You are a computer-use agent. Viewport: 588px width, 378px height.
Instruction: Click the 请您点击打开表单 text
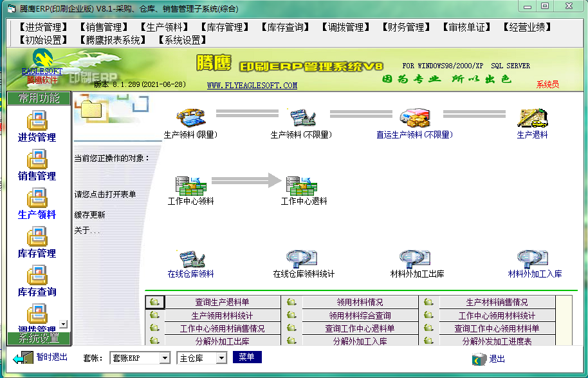point(105,194)
